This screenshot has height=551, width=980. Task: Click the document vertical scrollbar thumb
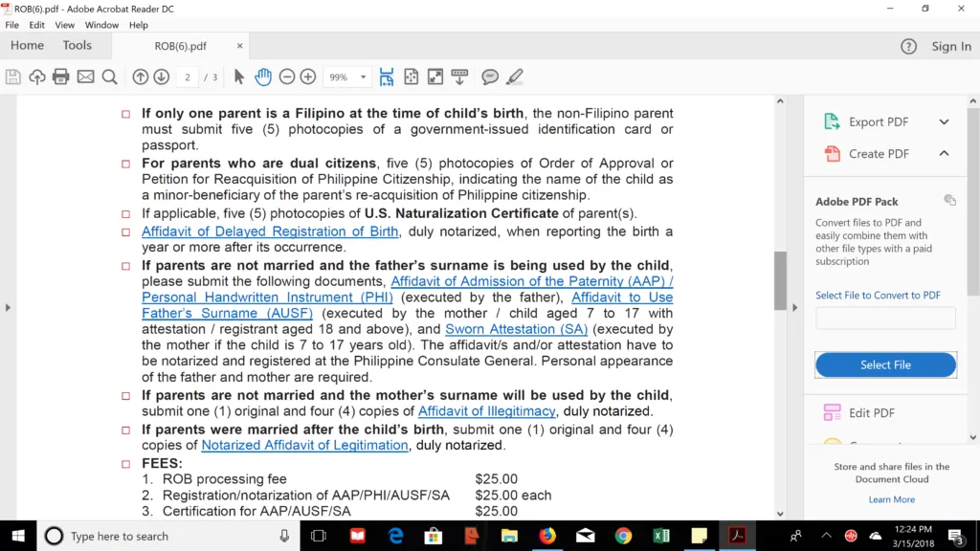coord(780,280)
